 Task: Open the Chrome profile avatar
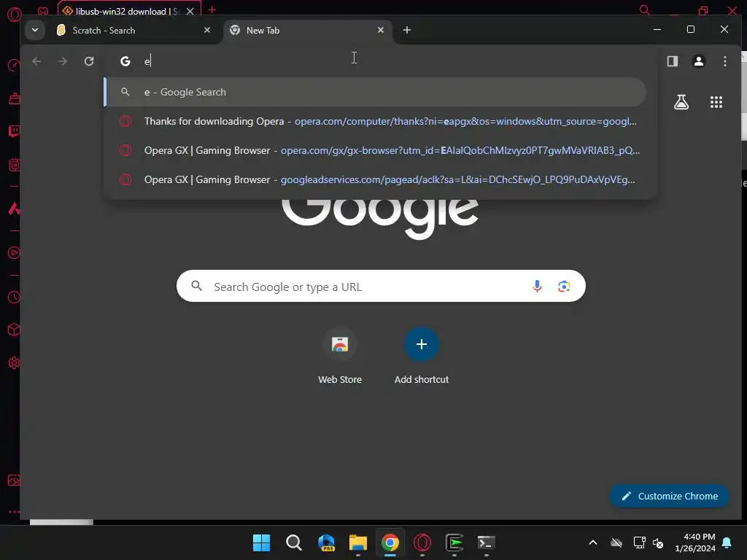(699, 61)
